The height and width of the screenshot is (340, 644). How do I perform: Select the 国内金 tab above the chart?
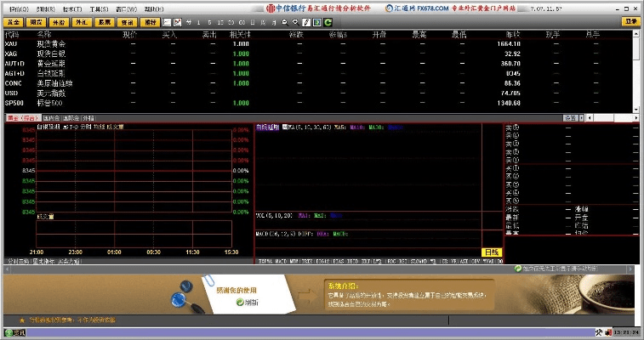click(50, 117)
